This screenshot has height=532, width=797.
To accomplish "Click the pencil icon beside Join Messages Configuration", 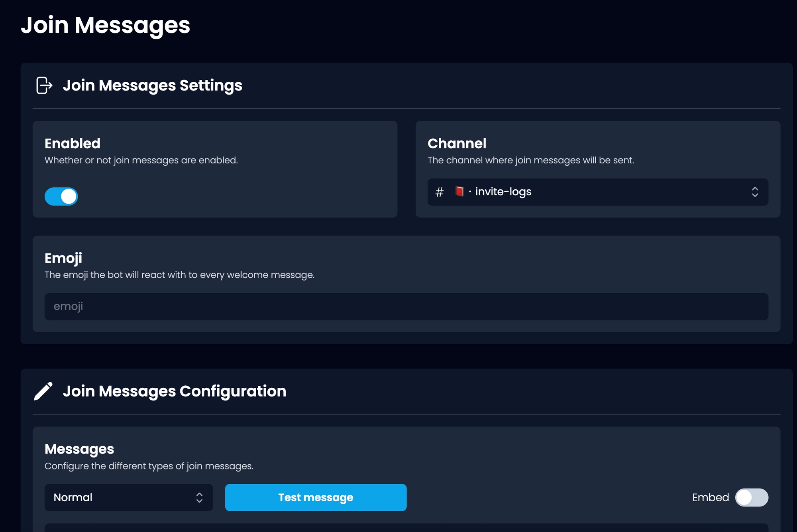I will 43,391.
